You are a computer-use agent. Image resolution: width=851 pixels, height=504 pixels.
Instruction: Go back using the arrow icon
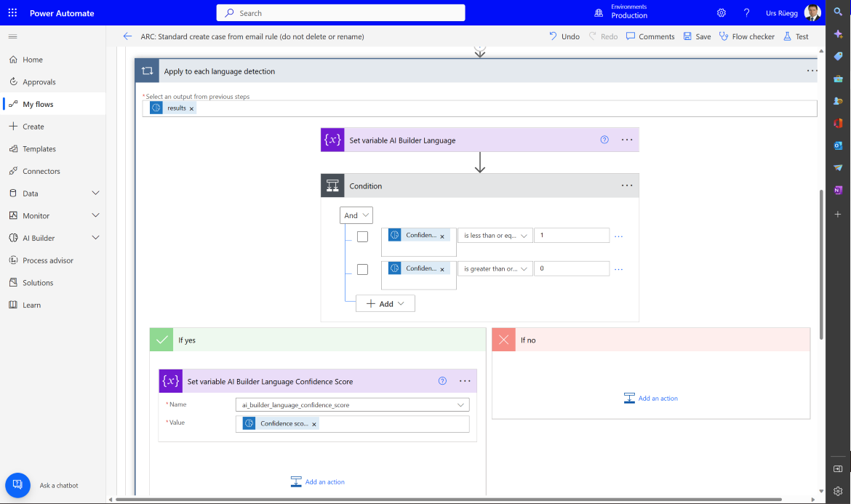point(127,36)
